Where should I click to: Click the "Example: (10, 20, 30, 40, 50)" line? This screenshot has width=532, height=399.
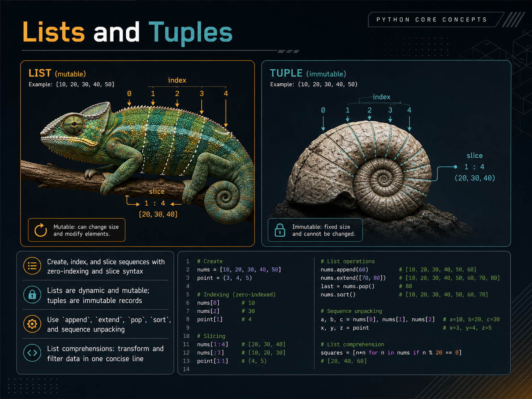click(314, 85)
